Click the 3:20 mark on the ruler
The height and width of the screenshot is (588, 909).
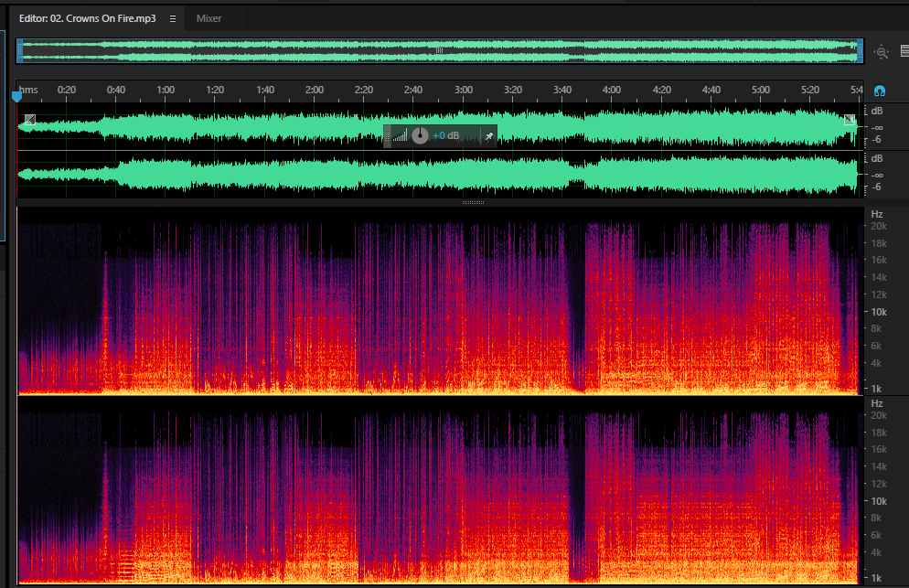pyautogui.click(x=512, y=90)
